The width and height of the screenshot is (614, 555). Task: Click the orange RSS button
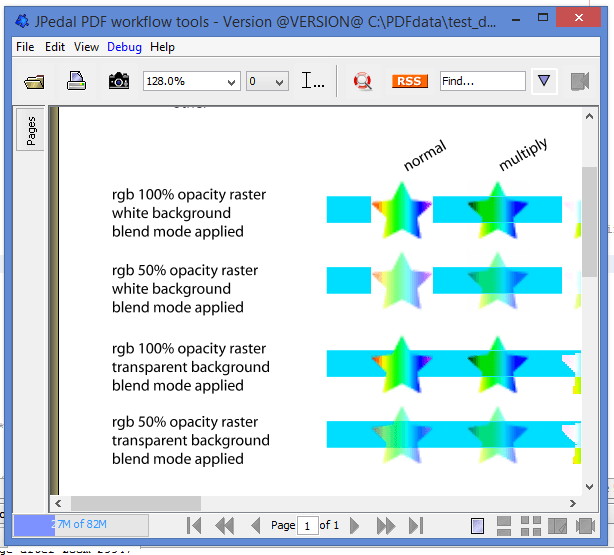(x=410, y=82)
